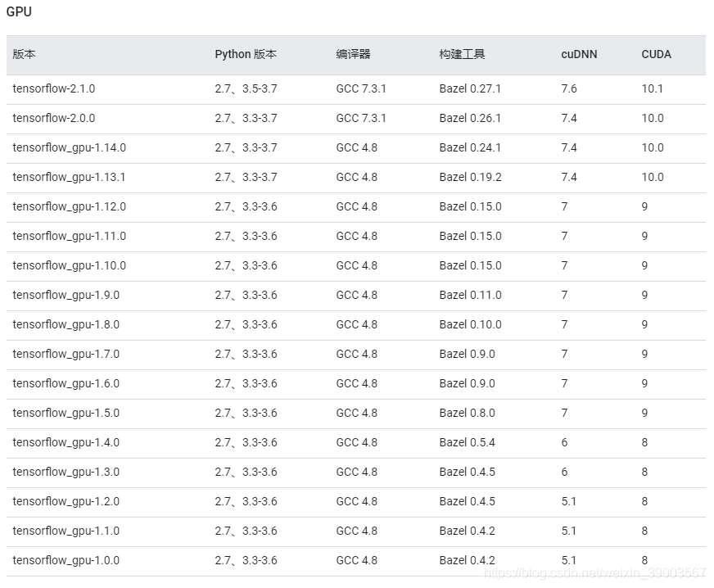Select the tensorflow_gpu-1.1.0 cell
This screenshot has height=588, width=714.
(x=66, y=531)
